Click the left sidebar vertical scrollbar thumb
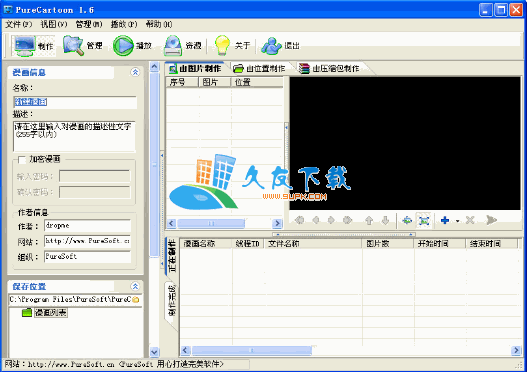This screenshot has height=372, width=527. click(154, 165)
